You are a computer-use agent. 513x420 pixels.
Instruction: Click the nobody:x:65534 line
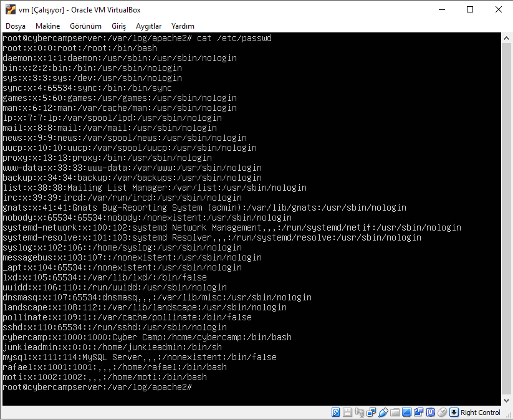147,218
